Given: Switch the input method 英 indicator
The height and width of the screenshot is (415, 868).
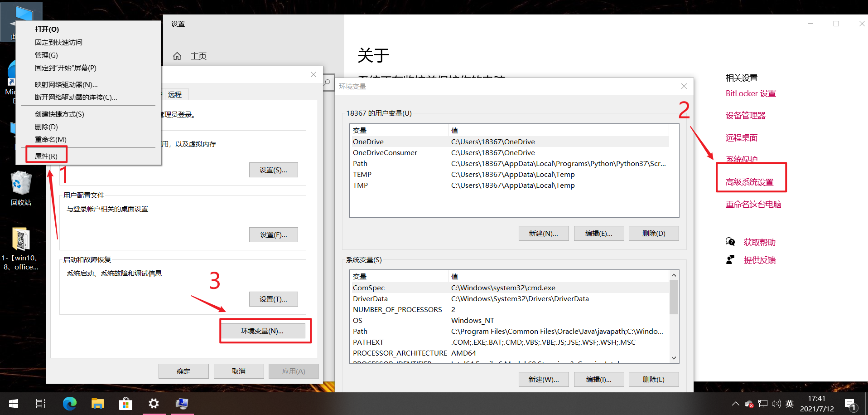Looking at the screenshot, I should (790, 404).
